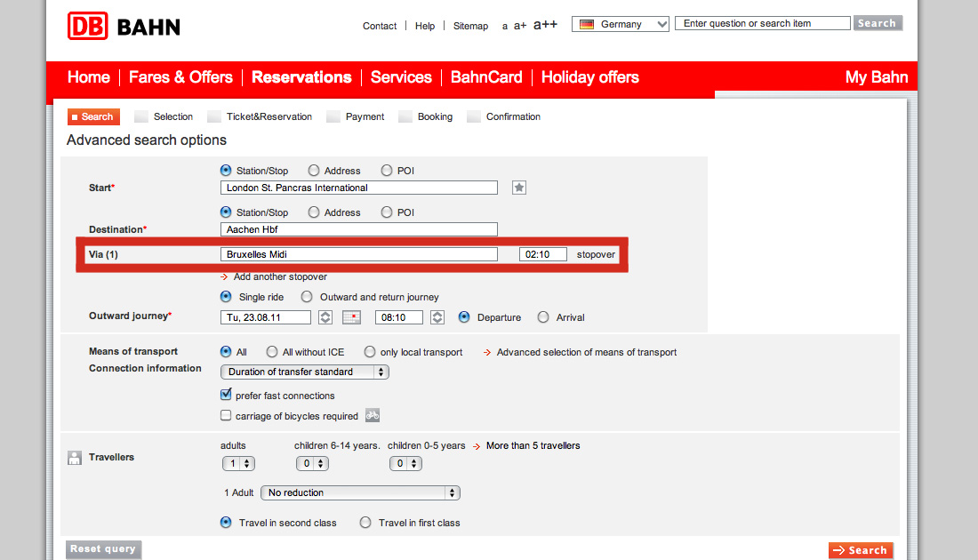Click the DB Bahn logo
The height and width of the screenshot is (560, 978).
(124, 26)
